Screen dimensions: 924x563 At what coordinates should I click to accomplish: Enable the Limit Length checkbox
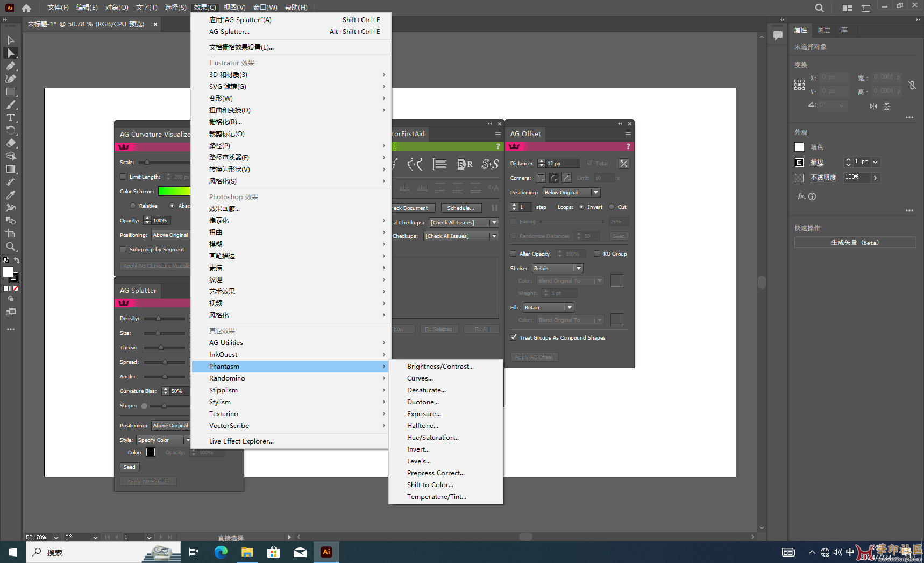(x=123, y=177)
